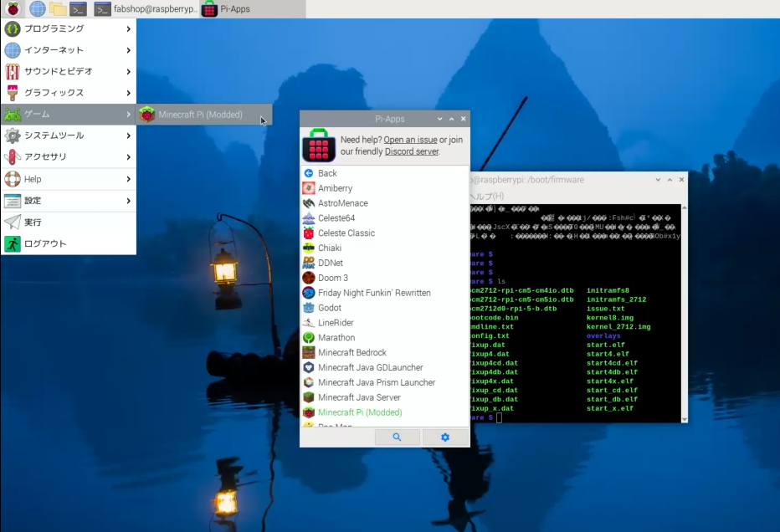The height and width of the screenshot is (532, 780).
Task: Click the Celeste64 icon in Pi-Apps
Action: click(309, 217)
